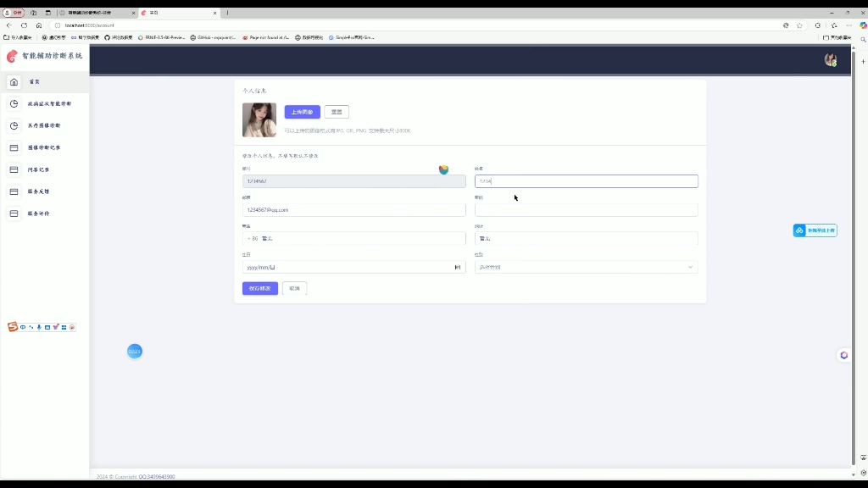Viewport: 868px width, 488px height.
Task: Click the 个人信息 heading text
Action: point(254,91)
